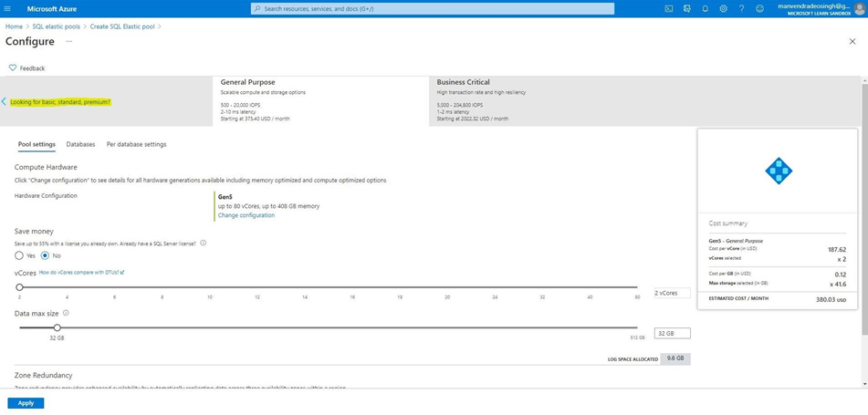The width and height of the screenshot is (868, 415).
Task: Go to SQL elastic pools breadcrumb
Action: 56,26
